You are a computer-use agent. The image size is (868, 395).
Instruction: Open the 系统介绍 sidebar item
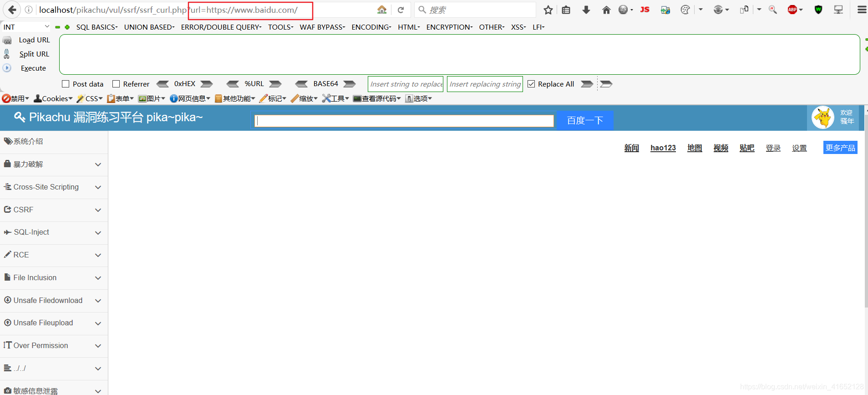(x=54, y=142)
